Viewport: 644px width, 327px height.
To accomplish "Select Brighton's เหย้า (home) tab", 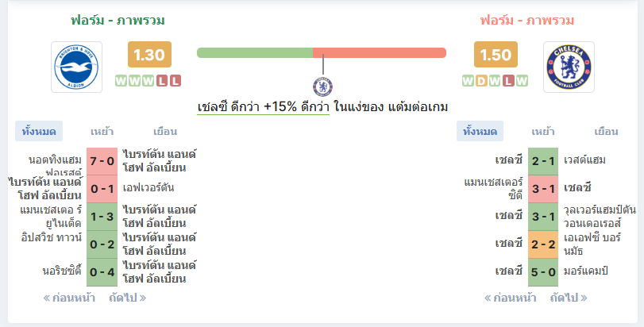I will [x=102, y=131].
